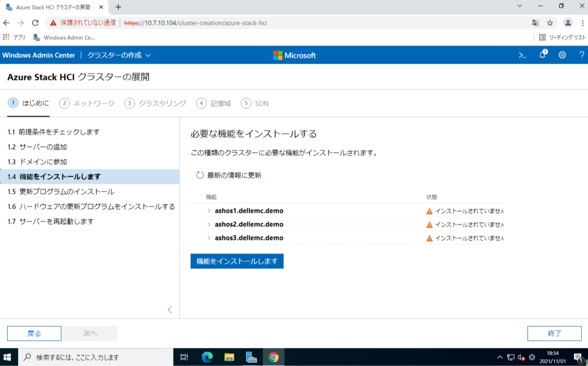Open the apps shortcut in bookmarks bar
Screen dimensions: 588x366
point(14,37)
